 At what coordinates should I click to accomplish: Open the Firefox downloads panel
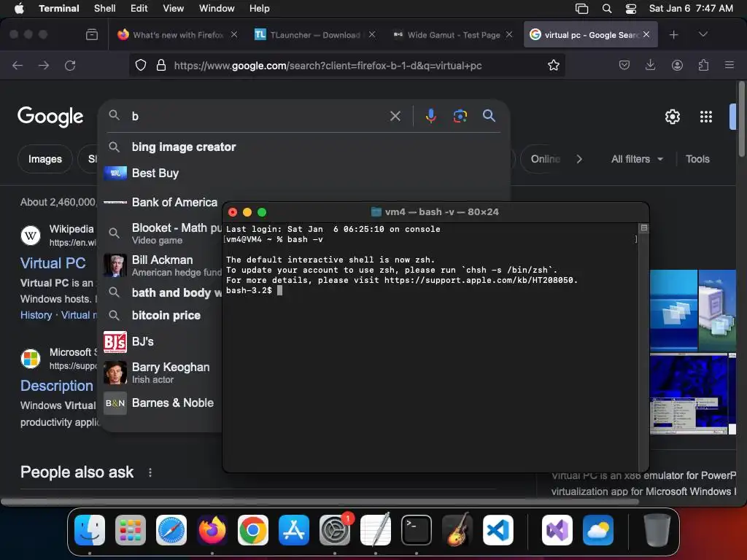(x=650, y=65)
